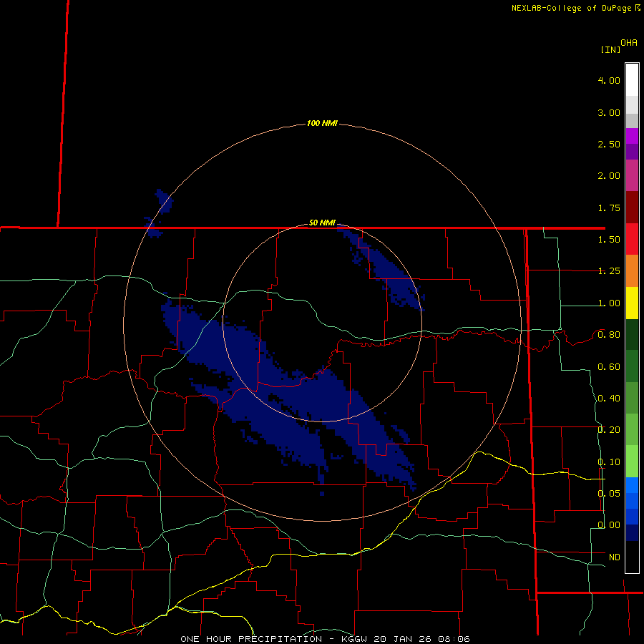Viewport: 644px width, 644px height.
Task: Select the purple 2.50 inch legend swatch
Action: point(632,144)
